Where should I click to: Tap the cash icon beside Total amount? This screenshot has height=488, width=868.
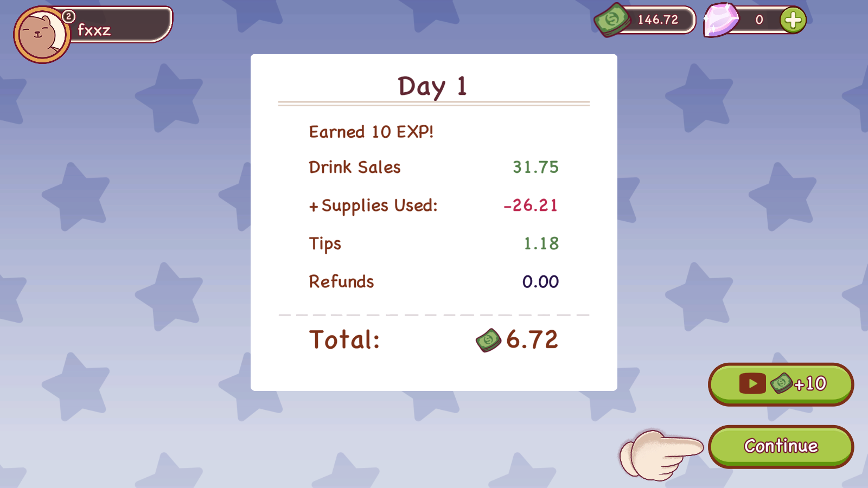coord(488,341)
